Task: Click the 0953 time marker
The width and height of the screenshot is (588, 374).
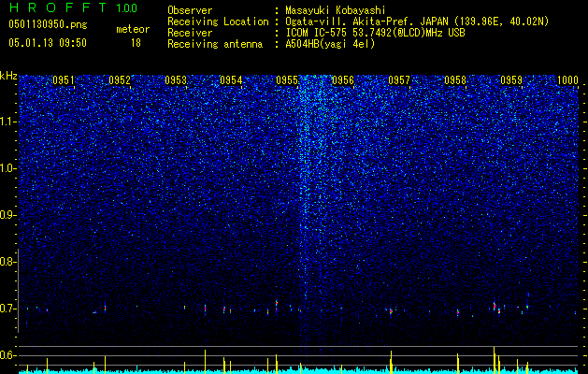Action: click(x=176, y=79)
